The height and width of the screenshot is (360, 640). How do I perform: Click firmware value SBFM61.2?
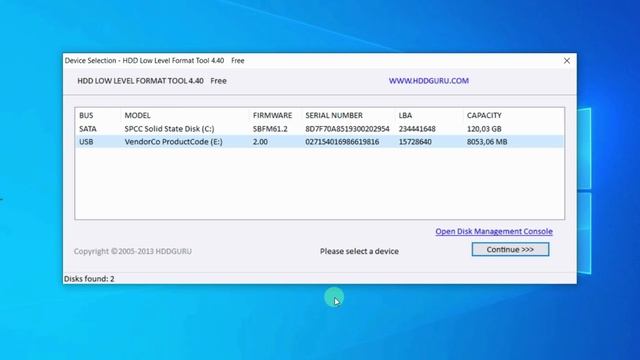(270, 129)
